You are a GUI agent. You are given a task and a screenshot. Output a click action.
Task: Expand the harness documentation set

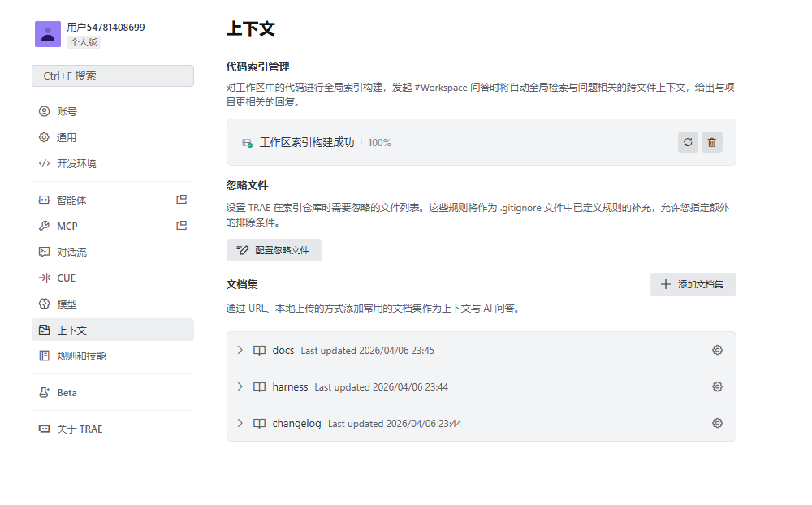pyautogui.click(x=240, y=386)
